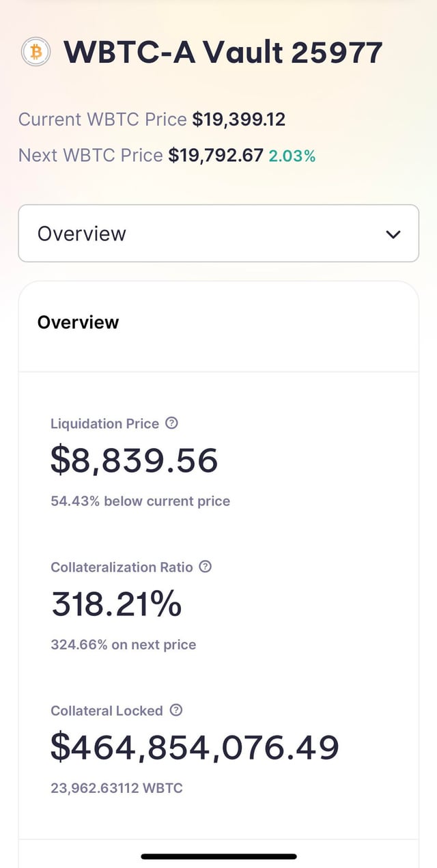The height and width of the screenshot is (868, 437).
Task: Select the $8,839.56 liquidation price value
Action: click(x=134, y=460)
